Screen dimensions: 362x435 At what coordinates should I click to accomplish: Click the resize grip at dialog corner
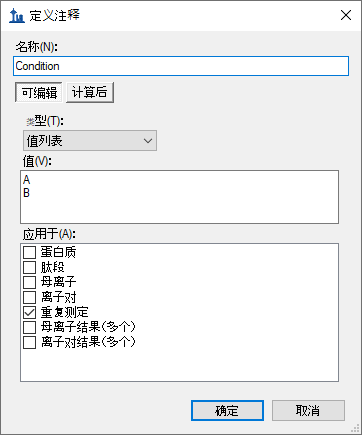pyautogui.click(x=355, y=428)
